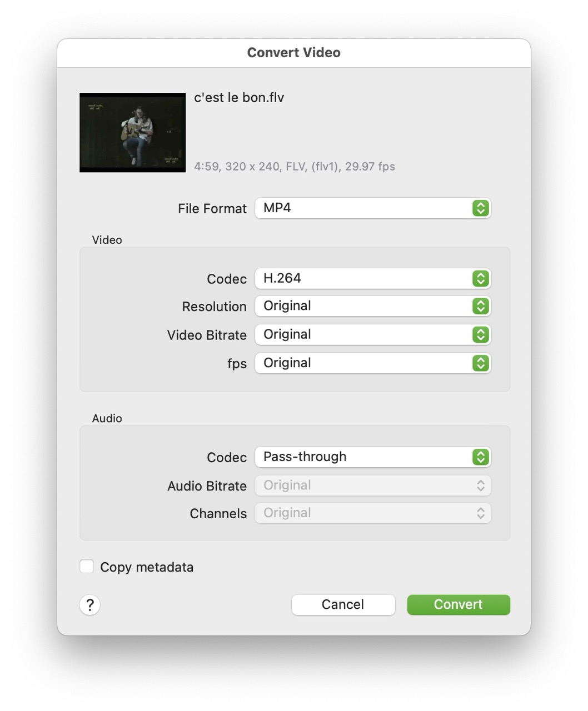
Task: Click the fps dropdown arrows
Action: [x=480, y=363]
